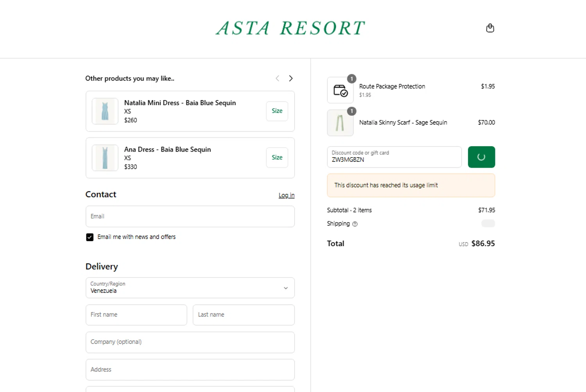Click the ASTA RESORT logo

tap(291, 28)
